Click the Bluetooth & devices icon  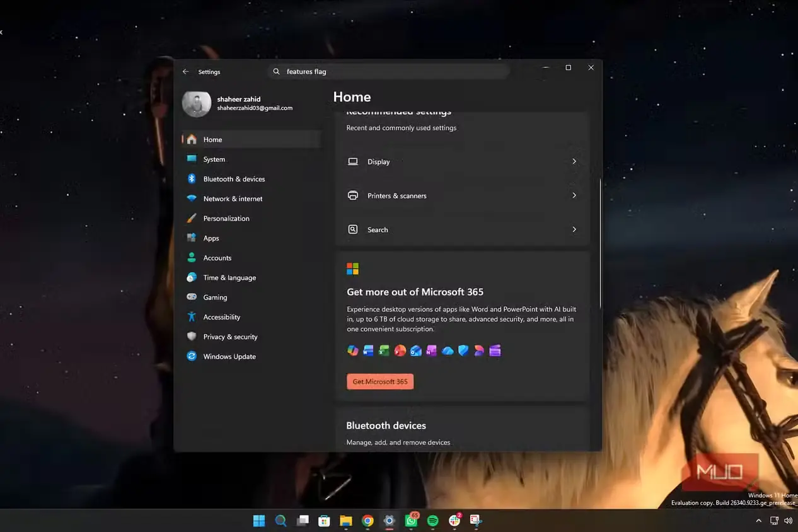pos(192,179)
